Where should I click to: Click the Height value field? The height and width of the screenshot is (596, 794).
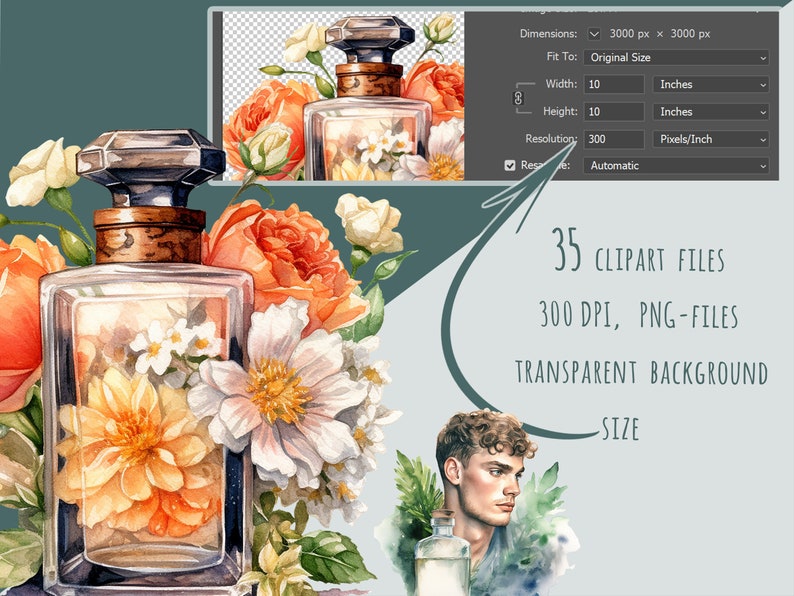pyautogui.click(x=614, y=111)
